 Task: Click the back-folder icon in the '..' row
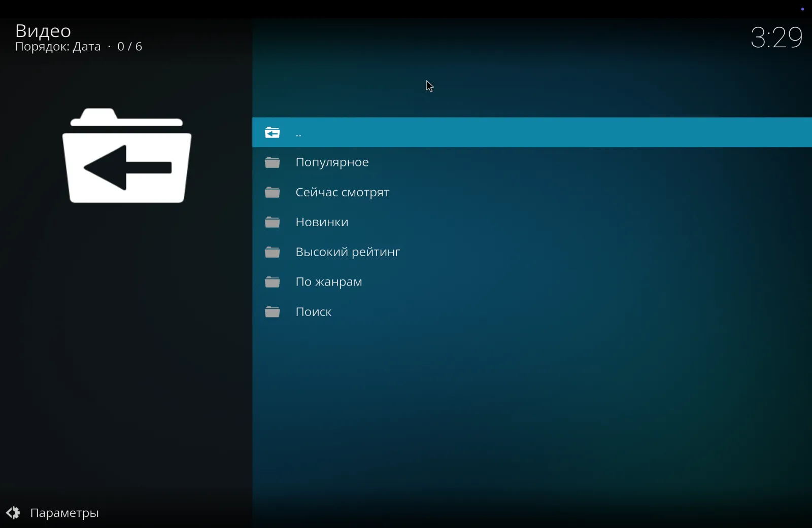tap(273, 133)
